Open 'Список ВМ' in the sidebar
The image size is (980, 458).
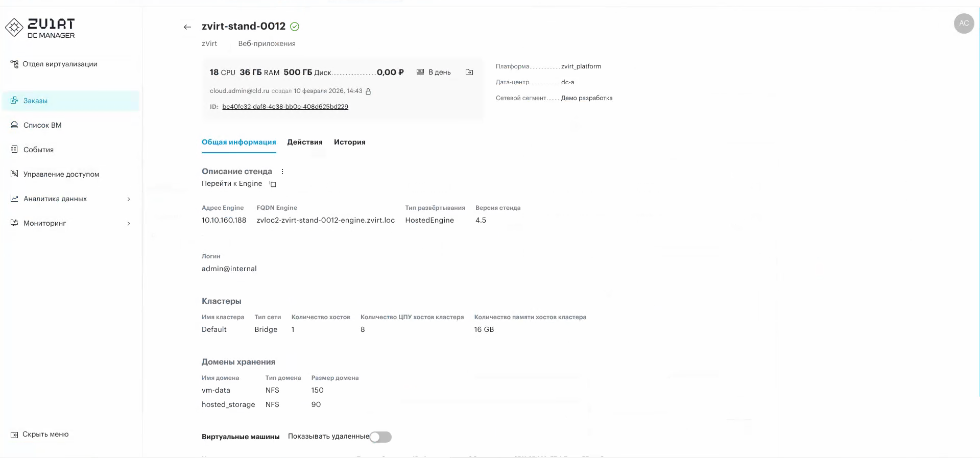[42, 126]
